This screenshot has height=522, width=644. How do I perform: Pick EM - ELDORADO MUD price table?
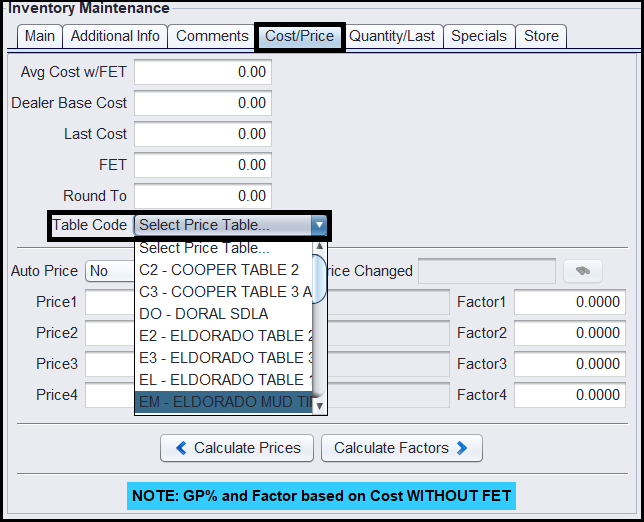[x=224, y=401]
